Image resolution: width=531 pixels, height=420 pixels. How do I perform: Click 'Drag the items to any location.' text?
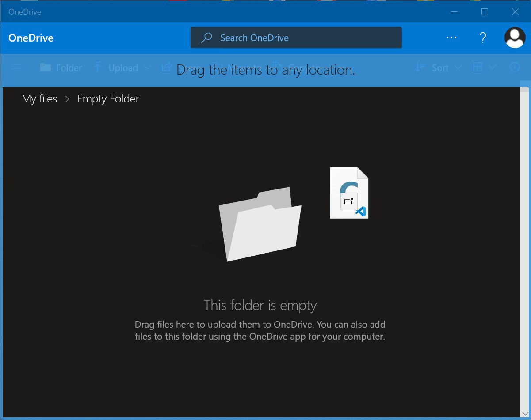[266, 70]
